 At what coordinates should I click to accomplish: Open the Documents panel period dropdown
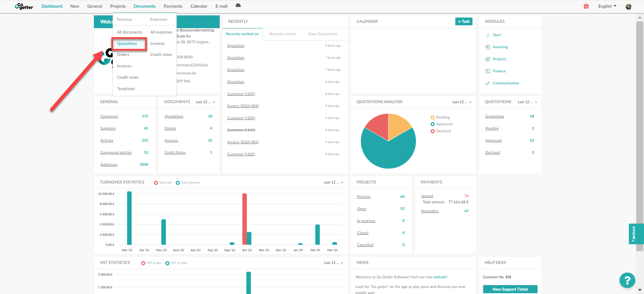(x=205, y=102)
